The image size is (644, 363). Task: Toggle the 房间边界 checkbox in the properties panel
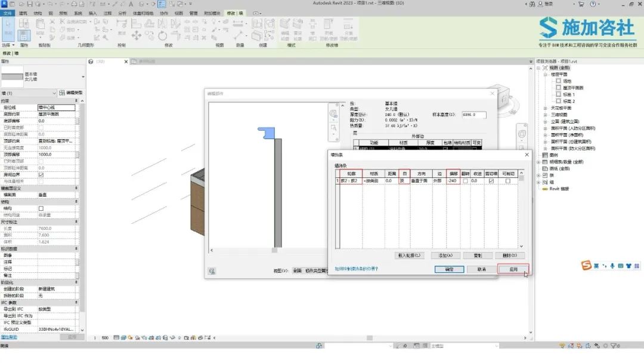(41, 175)
